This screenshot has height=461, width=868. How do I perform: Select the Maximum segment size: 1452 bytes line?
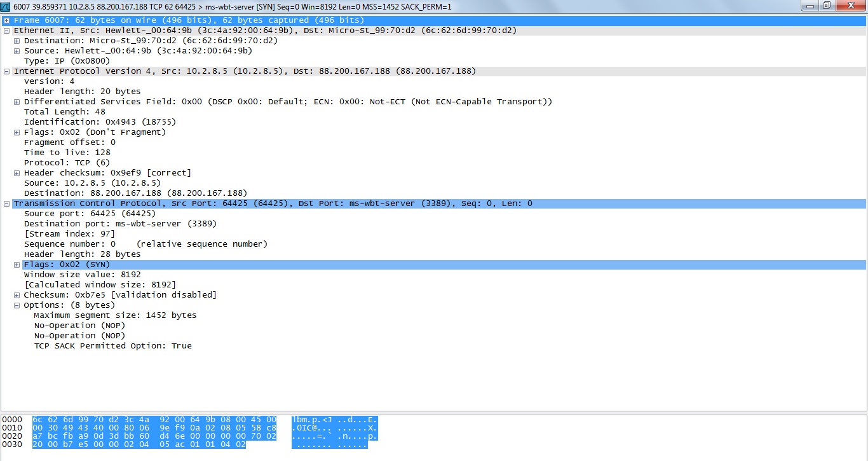115,315
